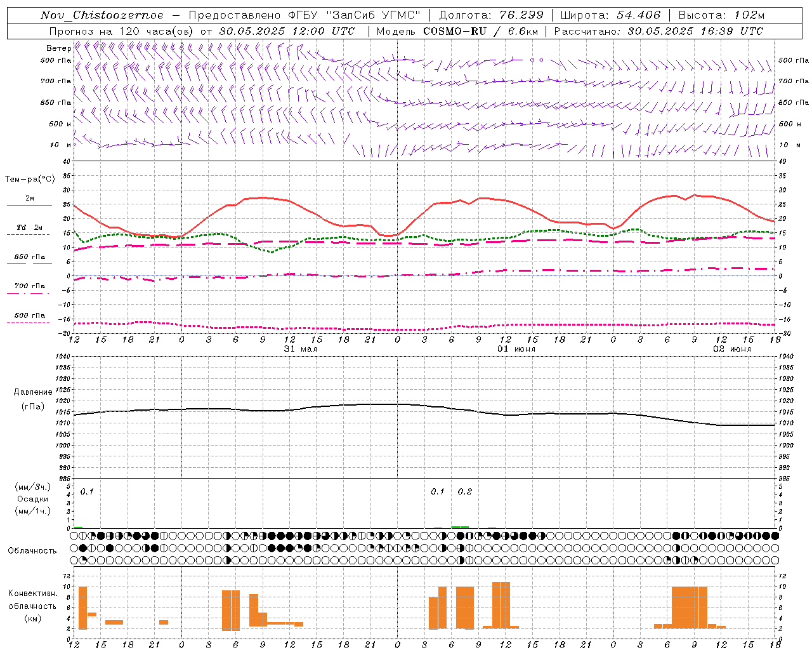Click the '(мм/3ч.)' precipitation unit label
This screenshot has width=812, height=650.
(33, 487)
